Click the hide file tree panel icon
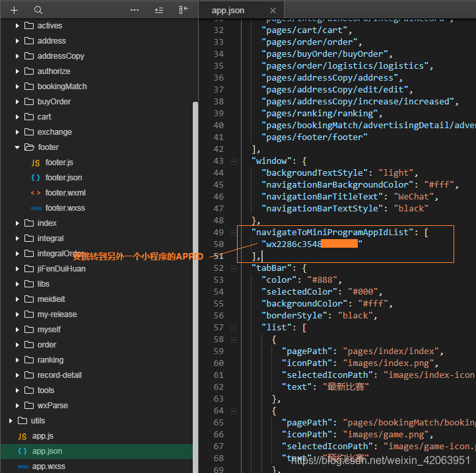 184,10
